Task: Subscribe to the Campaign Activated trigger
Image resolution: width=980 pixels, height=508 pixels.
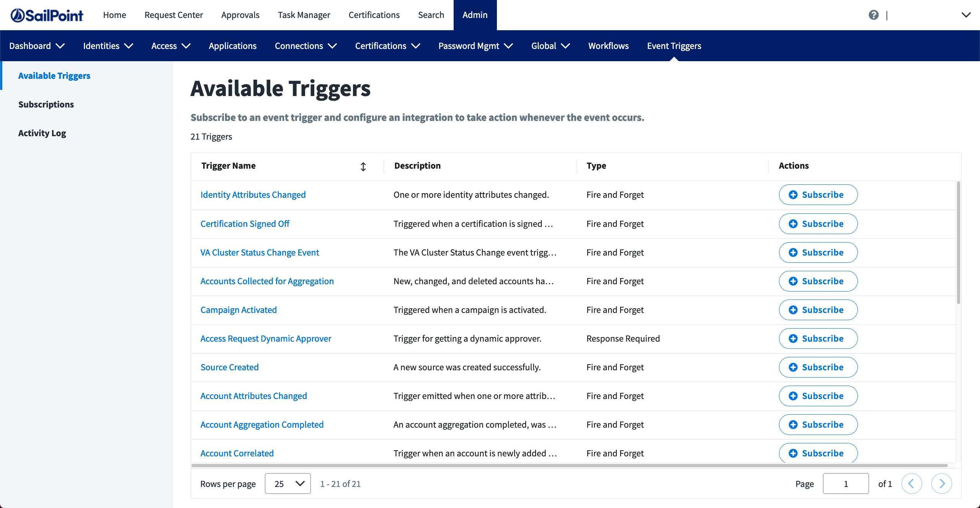Action: coord(818,310)
